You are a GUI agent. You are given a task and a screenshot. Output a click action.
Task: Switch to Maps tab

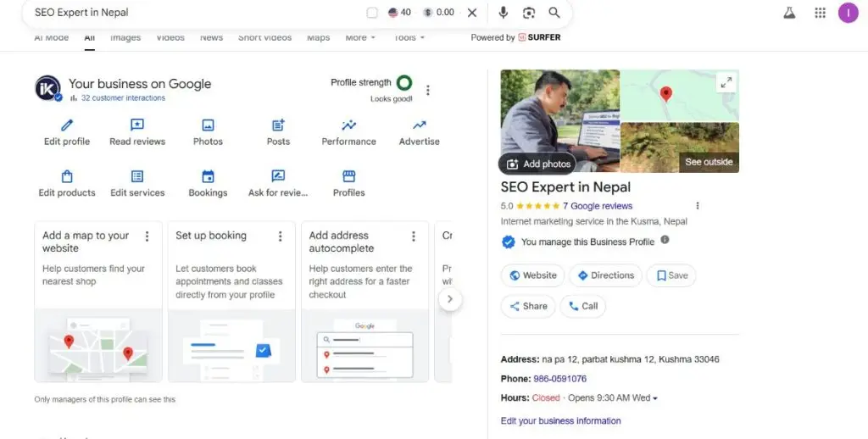[319, 37]
